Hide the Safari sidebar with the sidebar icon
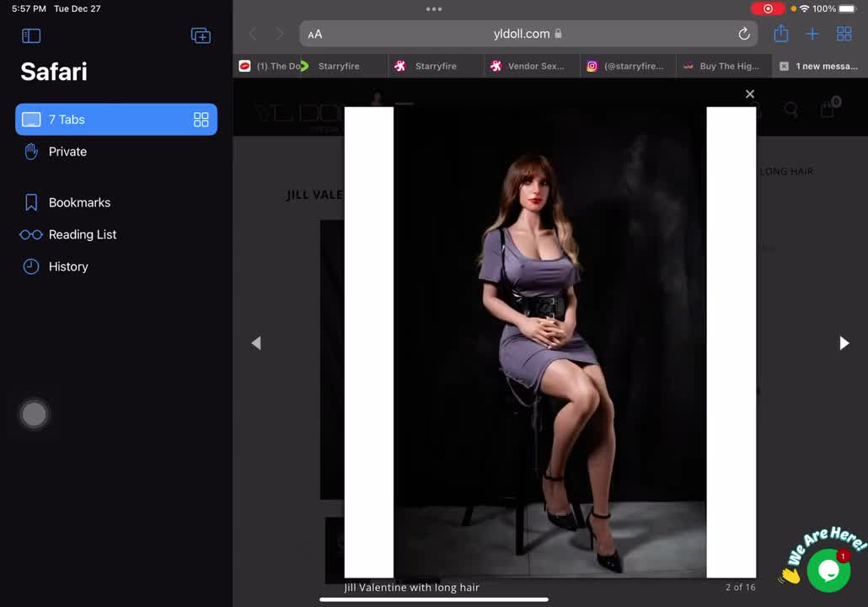This screenshot has width=868, height=607. tap(31, 36)
